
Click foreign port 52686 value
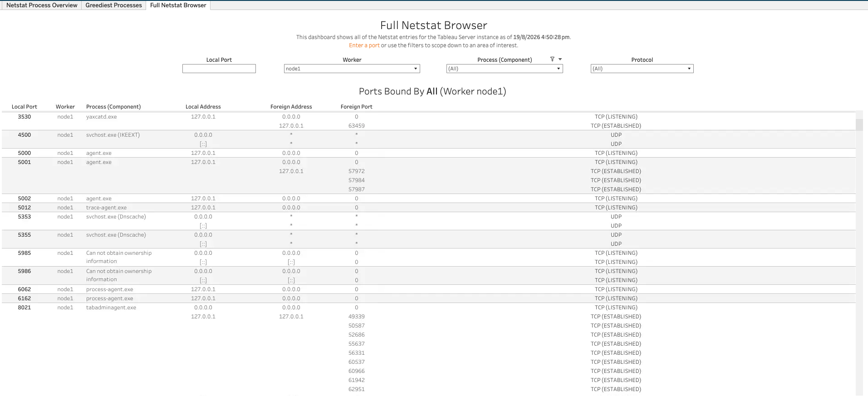coord(357,335)
